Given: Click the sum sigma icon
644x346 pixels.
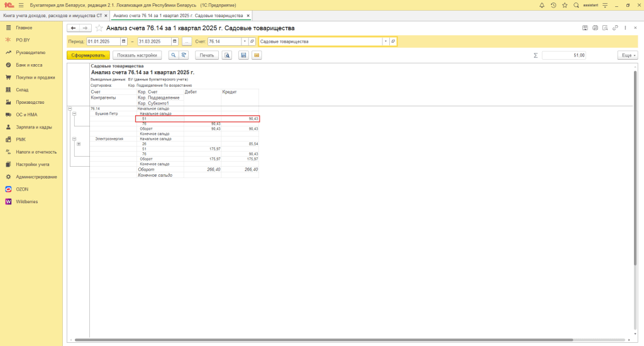Looking at the screenshot, I should click(x=536, y=55).
